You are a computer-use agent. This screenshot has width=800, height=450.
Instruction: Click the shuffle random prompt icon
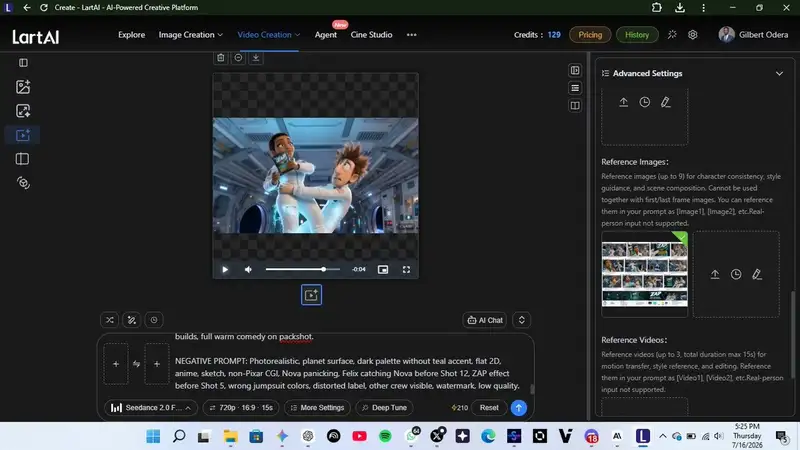click(x=110, y=320)
